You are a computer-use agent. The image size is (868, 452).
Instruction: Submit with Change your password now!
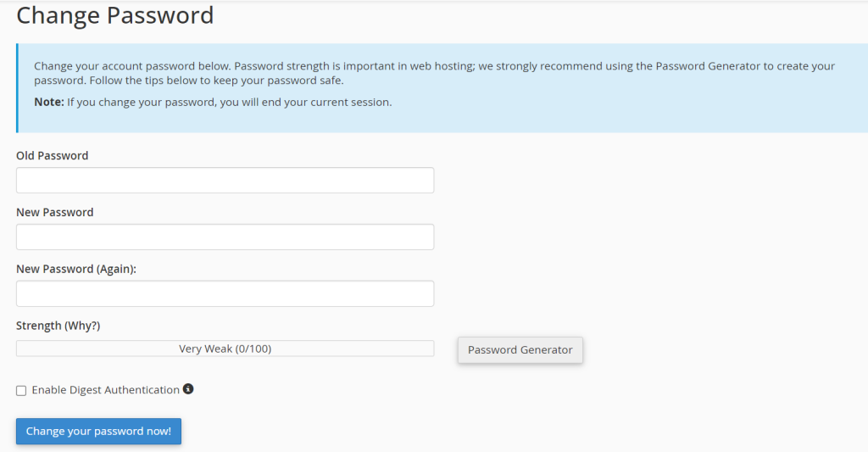[98, 431]
